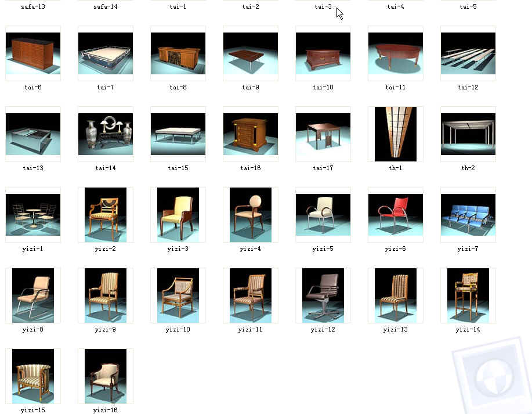The height and width of the screenshot is (414, 532).
Task: Click the tai-6 name label
Action: [33, 87]
